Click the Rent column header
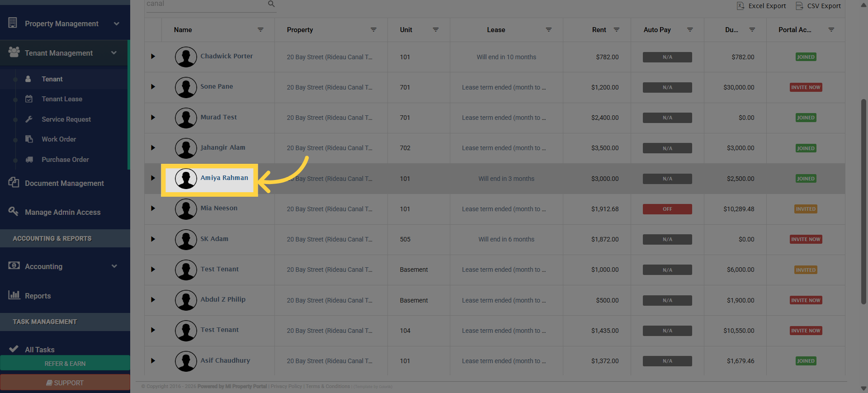Viewport: 868px width, 393px height. 599,30
